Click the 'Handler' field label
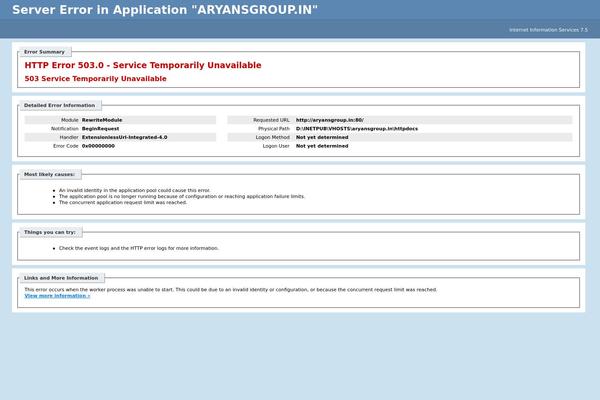Viewport: 600px width, 400px height. point(69,137)
